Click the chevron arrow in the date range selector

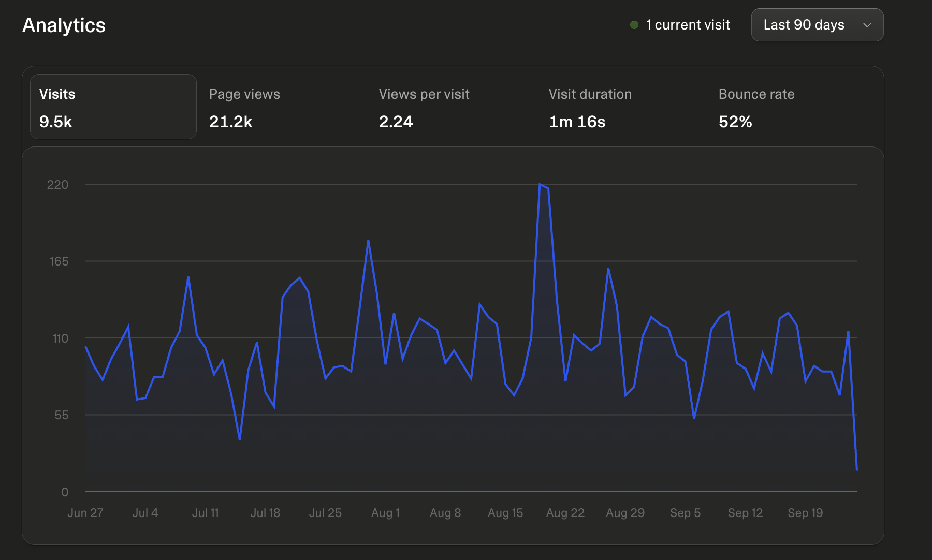pos(867,25)
